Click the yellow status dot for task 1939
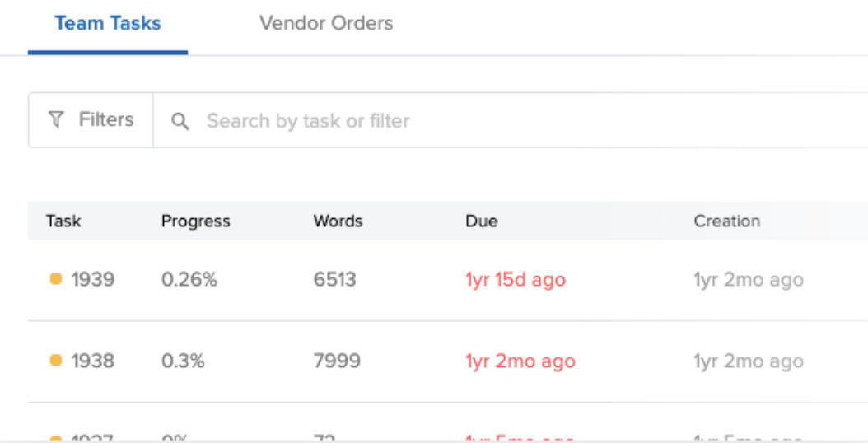The height and width of the screenshot is (443, 868). tap(56, 279)
